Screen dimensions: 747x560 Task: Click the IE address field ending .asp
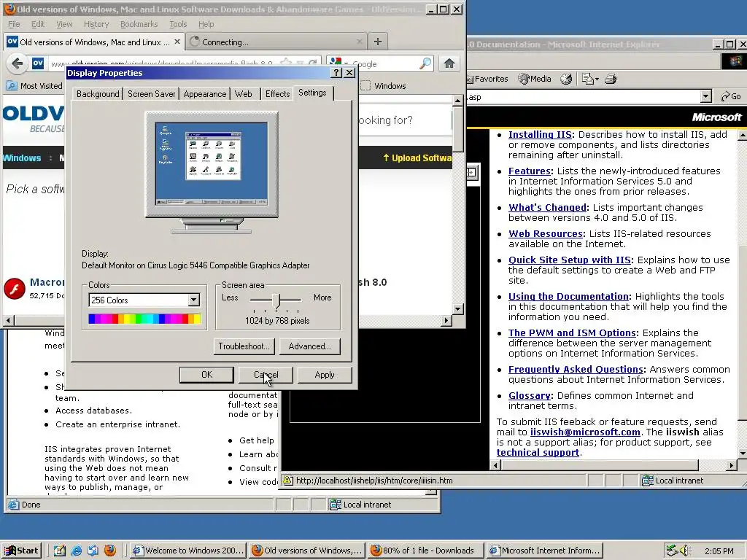point(584,97)
